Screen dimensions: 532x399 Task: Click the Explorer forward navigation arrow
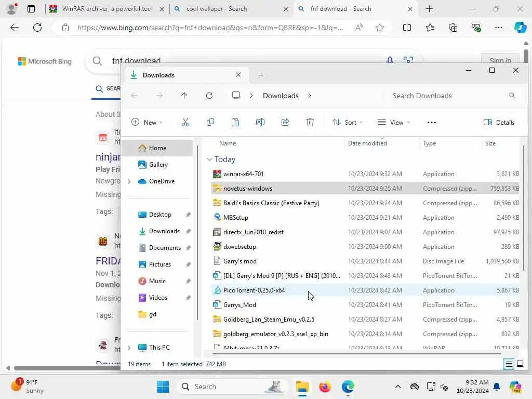point(159,96)
